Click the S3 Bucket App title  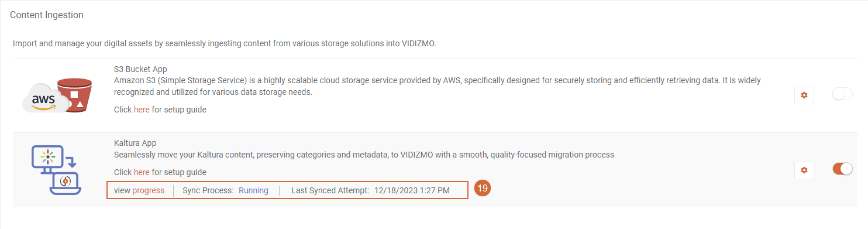coord(140,69)
